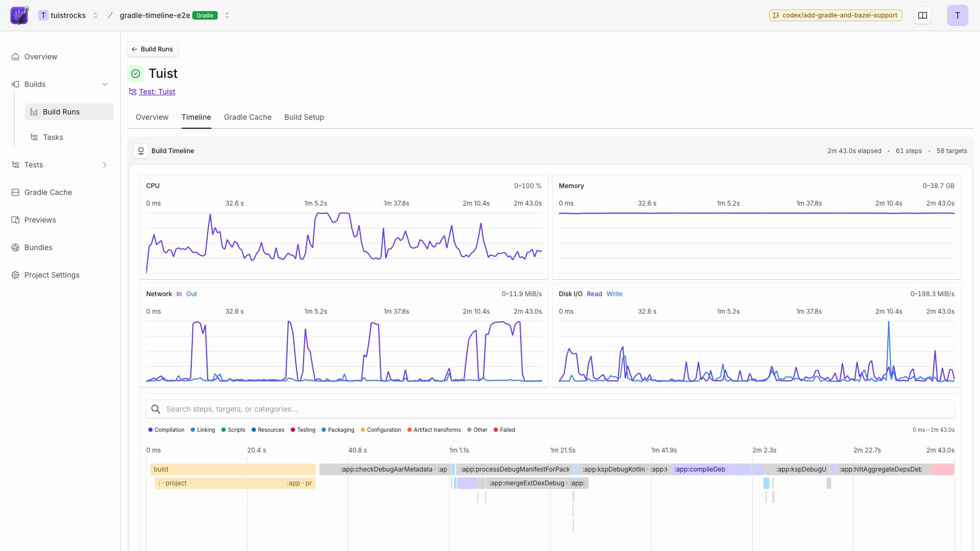Open the user avatar T menu
This screenshot has width=980, height=551.
pyautogui.click(x=957, y=15)
